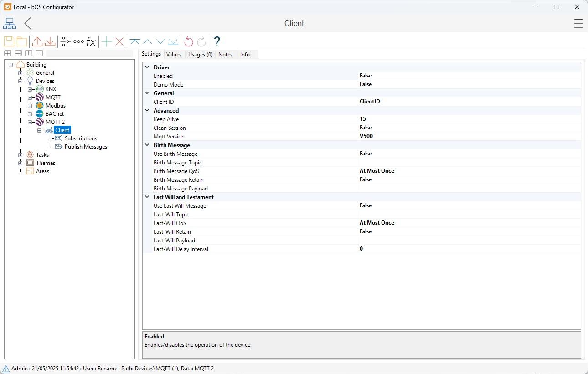Edit the Client ID value field

click(x=469, y=102)
